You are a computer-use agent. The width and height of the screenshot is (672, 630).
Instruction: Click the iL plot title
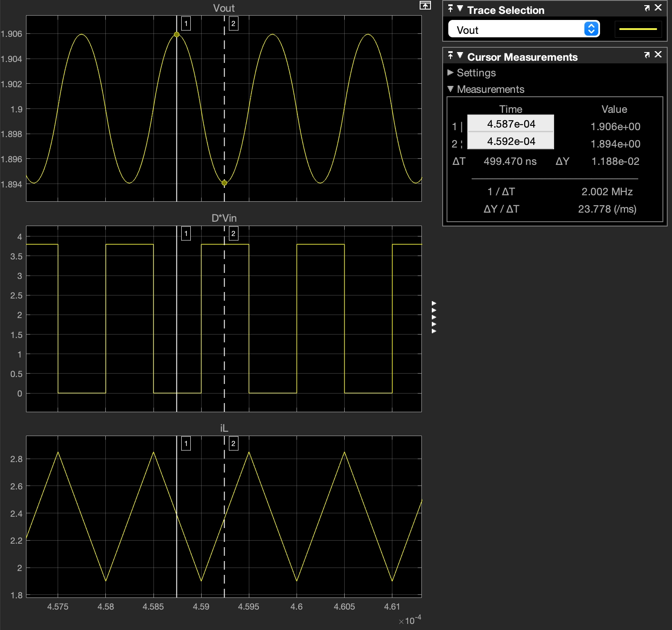224,428
